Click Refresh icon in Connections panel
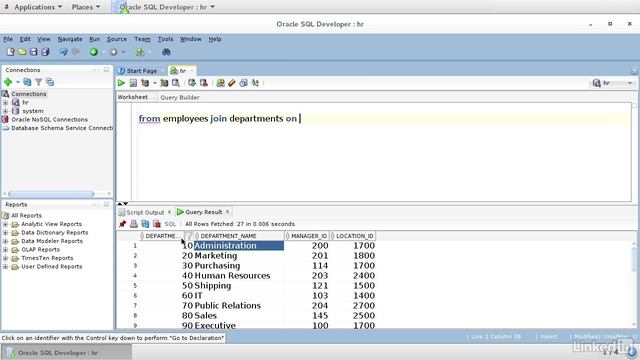 (27, 82)
